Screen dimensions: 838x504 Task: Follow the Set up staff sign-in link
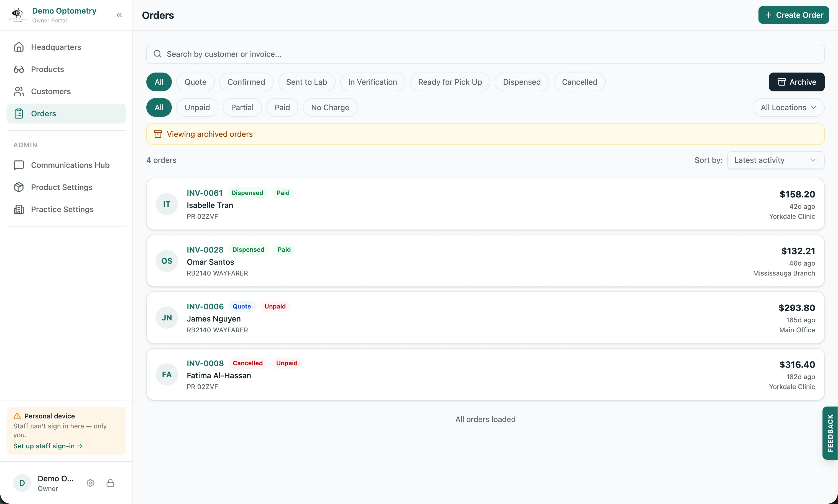(48, 446)
